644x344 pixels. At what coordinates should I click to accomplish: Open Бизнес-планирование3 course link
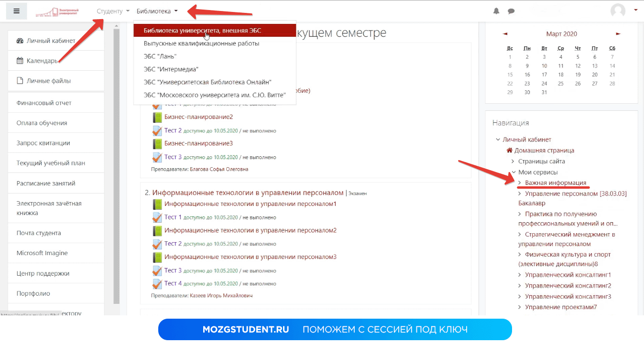[x=198, y=143]
